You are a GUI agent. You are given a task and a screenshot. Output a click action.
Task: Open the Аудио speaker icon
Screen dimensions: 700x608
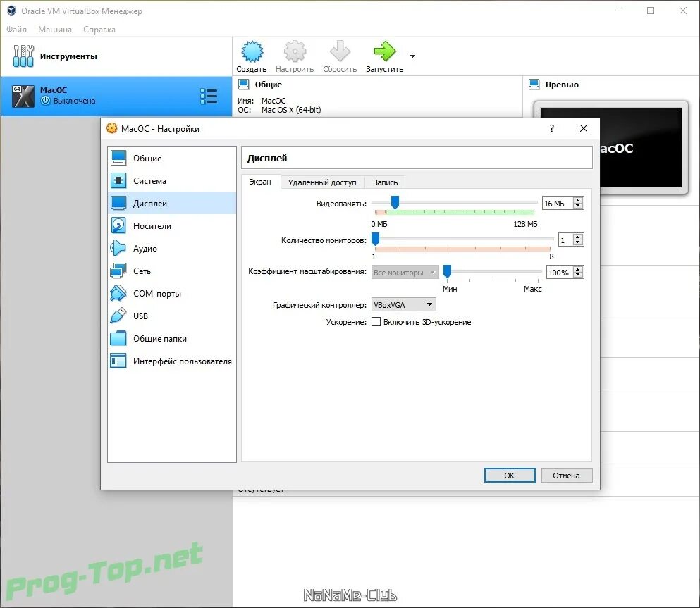118,248
